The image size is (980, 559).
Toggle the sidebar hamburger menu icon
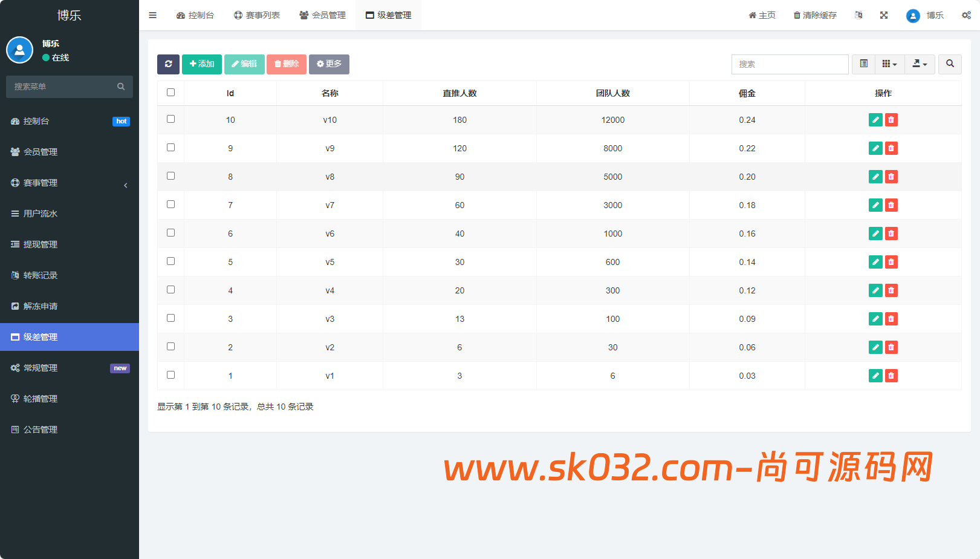[x=153, y=15]
